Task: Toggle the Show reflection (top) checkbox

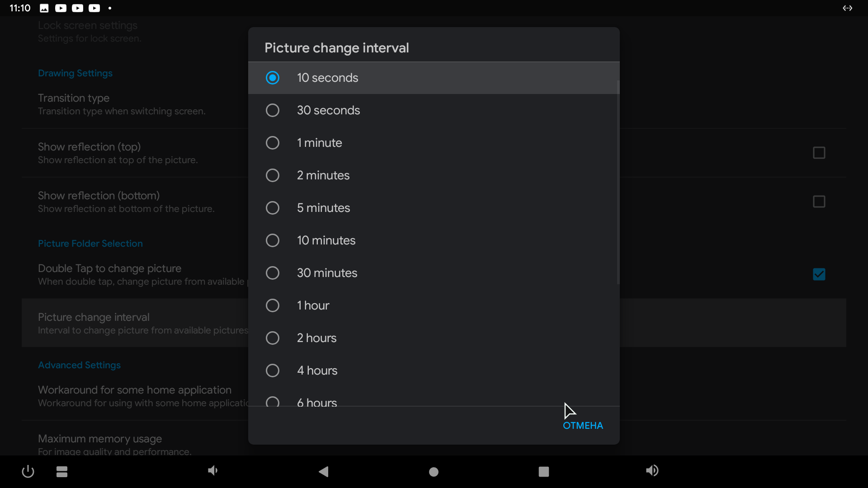Action: coord(819,153)
